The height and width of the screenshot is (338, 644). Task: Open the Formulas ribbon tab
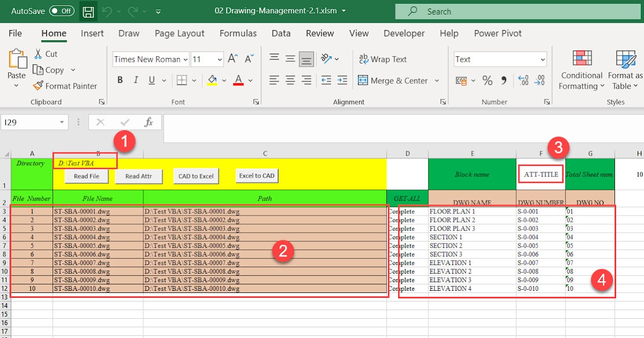[238, 33]
